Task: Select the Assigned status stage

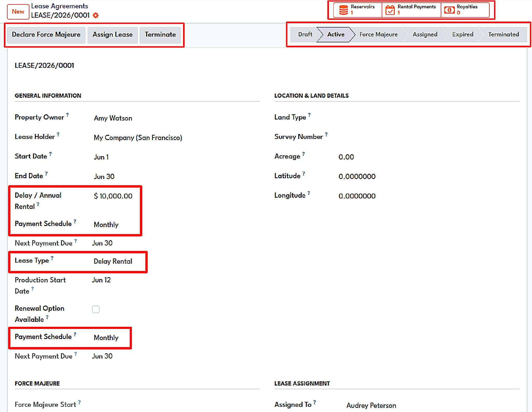Action: pos(425,35)
